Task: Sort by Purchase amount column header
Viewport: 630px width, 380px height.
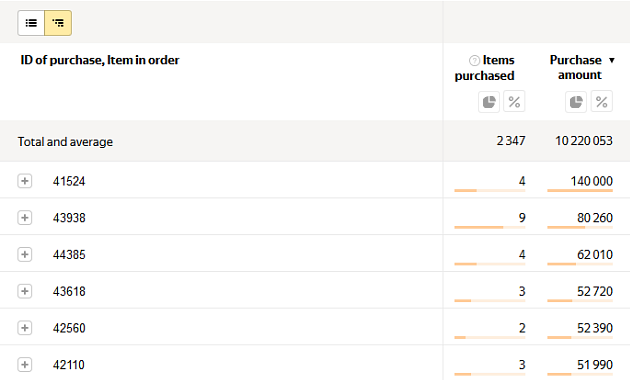Action: [576, 67]
